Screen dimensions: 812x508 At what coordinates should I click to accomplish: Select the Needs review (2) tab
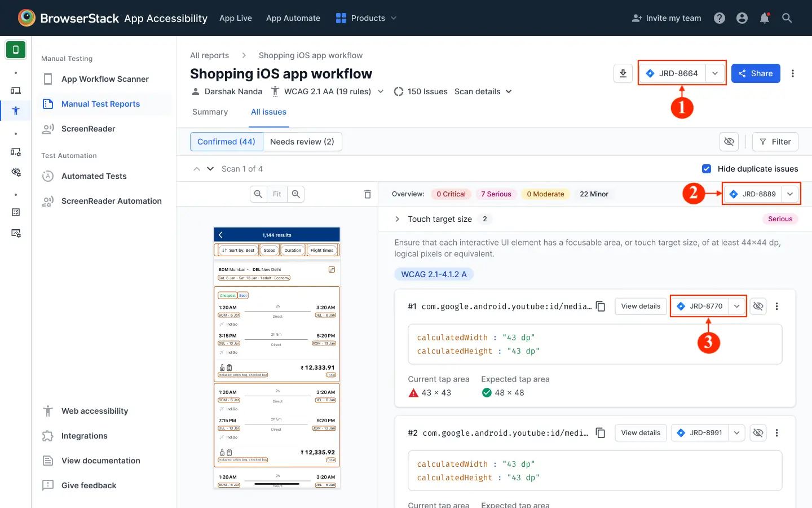[x=303, y=142]
